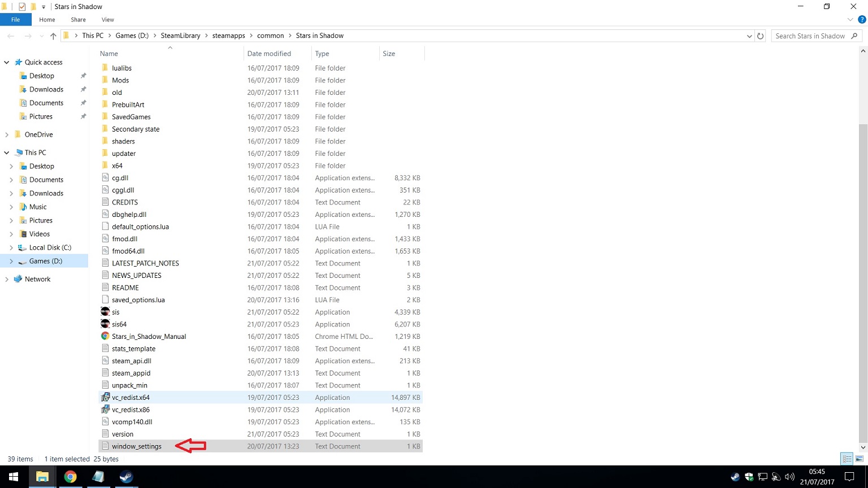
Task: Open Steam from the taskbar
Action: coord(126,477)
